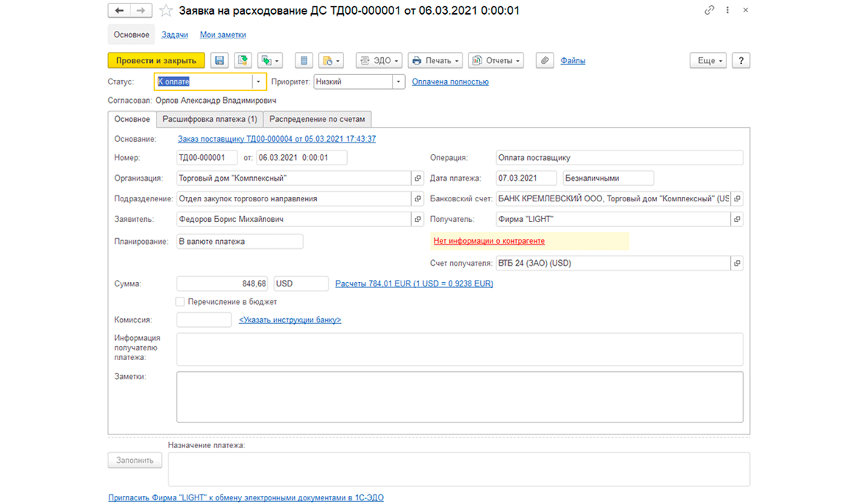Click the back navigation arrow
Screen dimensions: 858x504
coord(119,10)
